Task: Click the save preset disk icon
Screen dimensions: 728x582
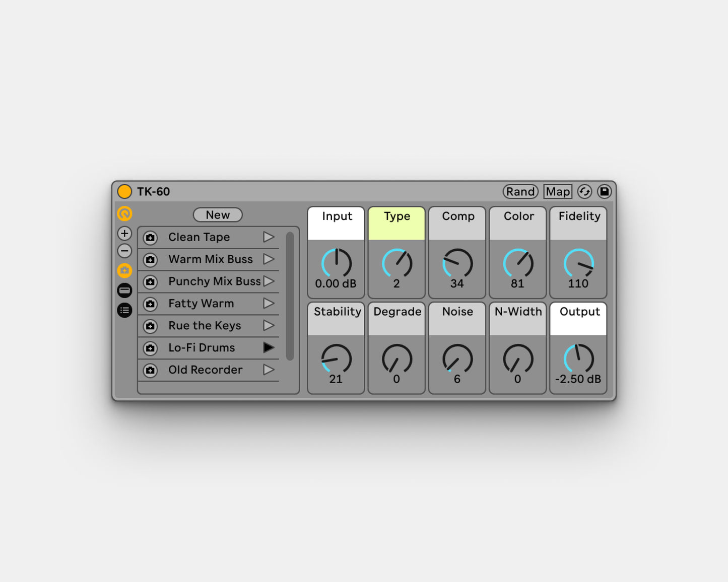Action: tap(604, 192)
